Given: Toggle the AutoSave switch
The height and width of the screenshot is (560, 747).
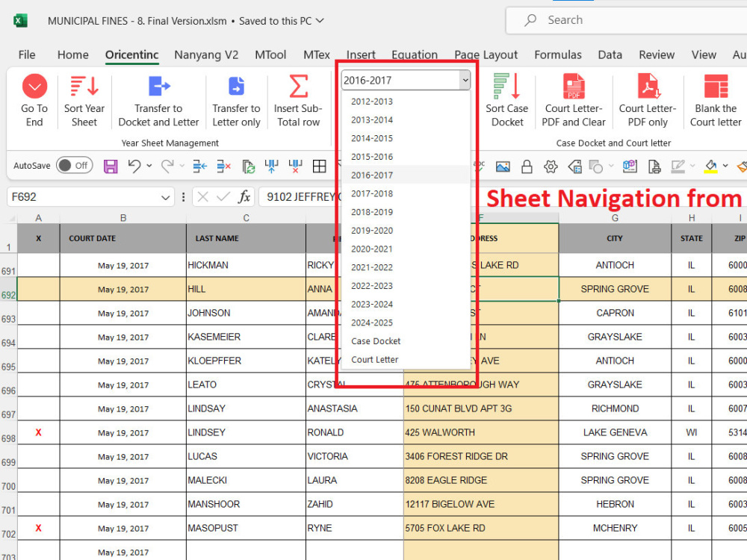Looking at the screenshot, I should pos(74,166).
